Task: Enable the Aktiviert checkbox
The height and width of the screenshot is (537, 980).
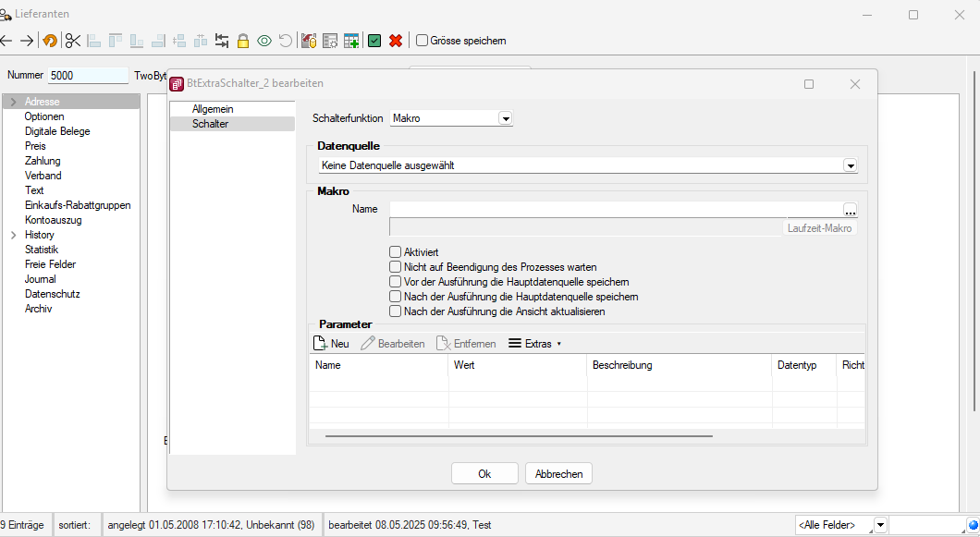Action: [396, 252]
